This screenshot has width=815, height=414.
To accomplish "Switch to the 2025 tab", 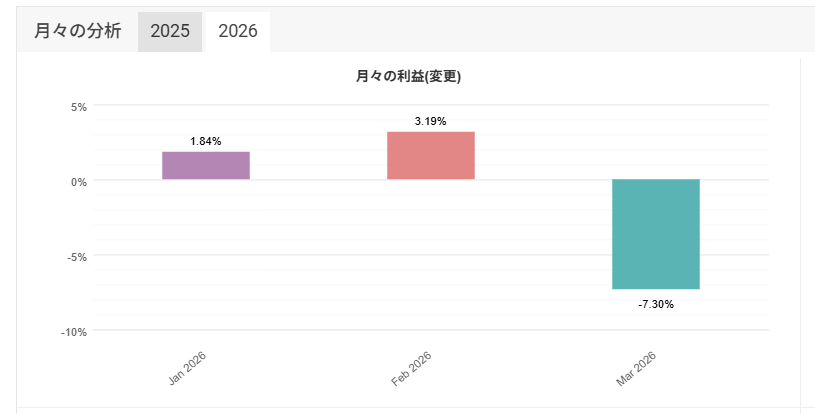I will (x=170, y=31).
